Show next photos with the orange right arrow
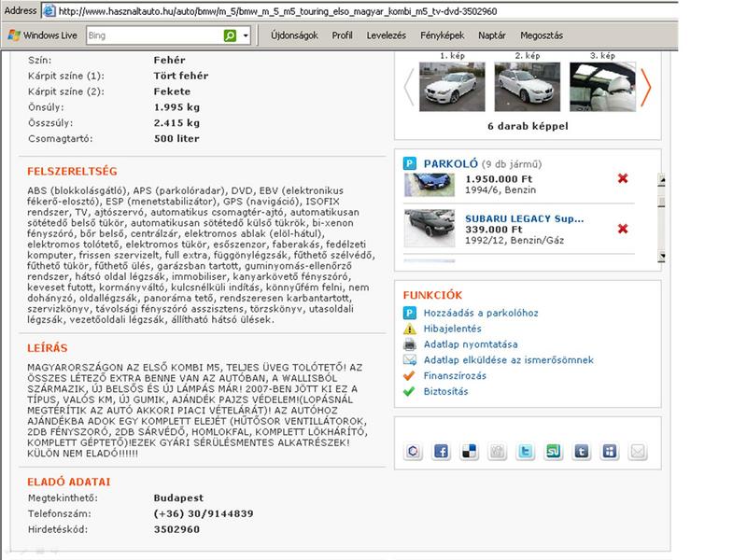The width and height of the screenshot is (747, 560). pyautogui.click(x=645, y=87)
